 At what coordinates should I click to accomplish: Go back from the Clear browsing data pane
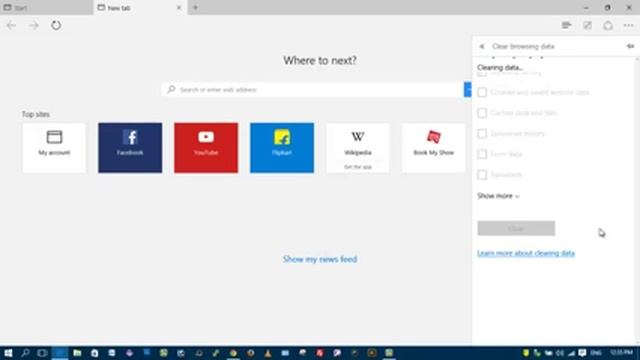click(x=482, y=47)
